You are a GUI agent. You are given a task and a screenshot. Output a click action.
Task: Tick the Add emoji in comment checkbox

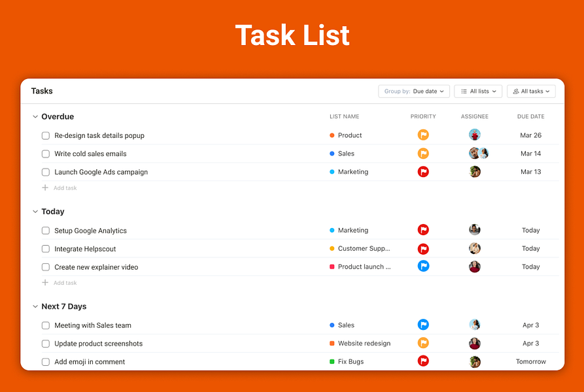coord(45,362)
